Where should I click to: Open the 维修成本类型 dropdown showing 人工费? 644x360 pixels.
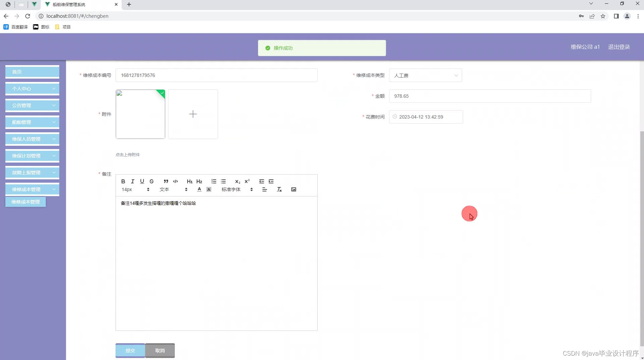tap(425, 75)
